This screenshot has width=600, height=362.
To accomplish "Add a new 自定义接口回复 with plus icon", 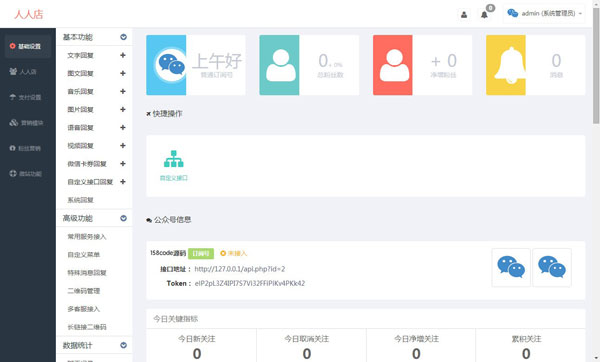I will 123,182.
